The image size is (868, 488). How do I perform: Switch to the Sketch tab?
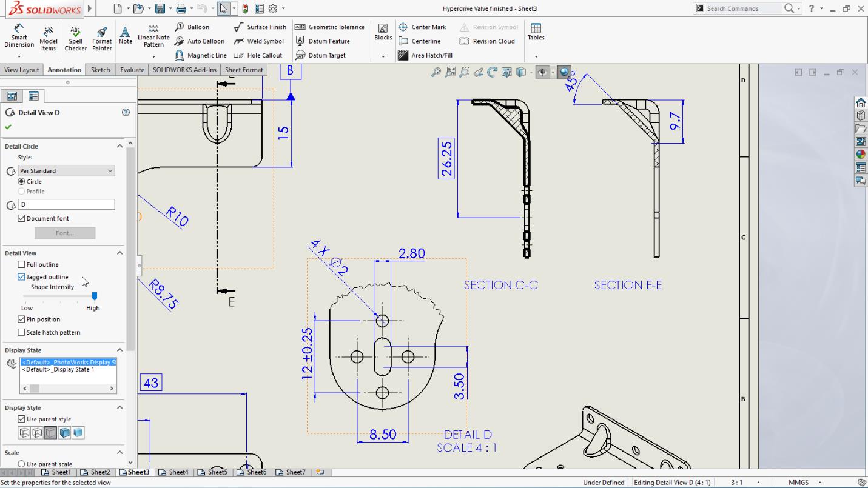[x=99, y=70]
